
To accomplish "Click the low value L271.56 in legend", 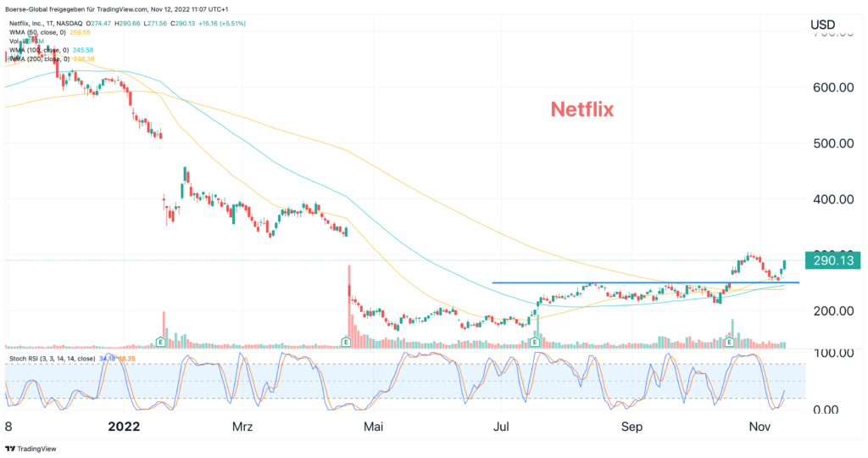I will 155,23.
